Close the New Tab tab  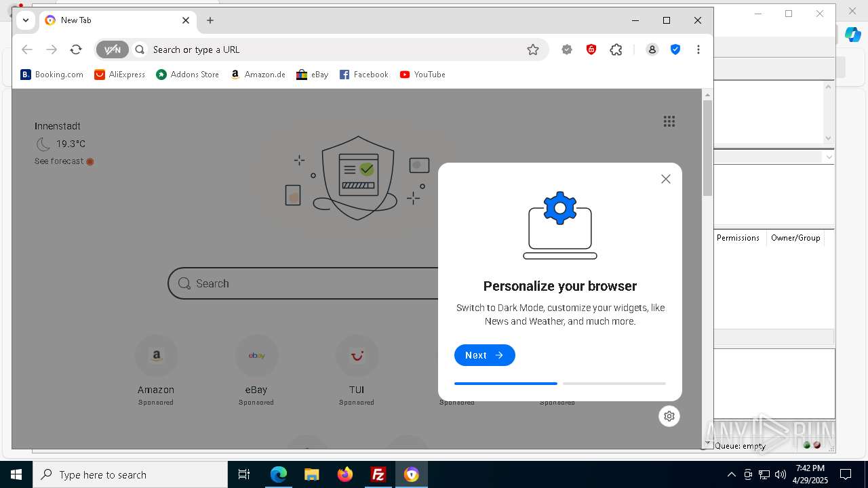coord(186,20)
